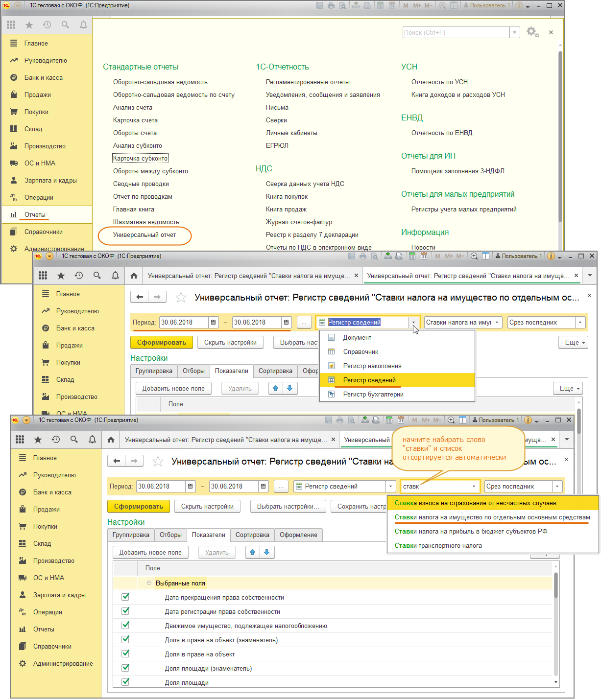Uncheck 'Дата регистрации права собственности' field

tap(125, 611)
